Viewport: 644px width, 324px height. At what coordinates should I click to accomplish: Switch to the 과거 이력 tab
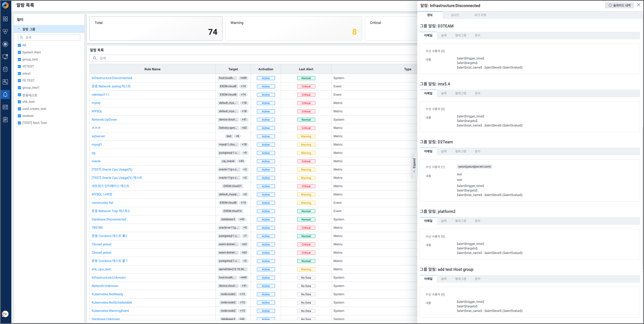coord(480,15)
